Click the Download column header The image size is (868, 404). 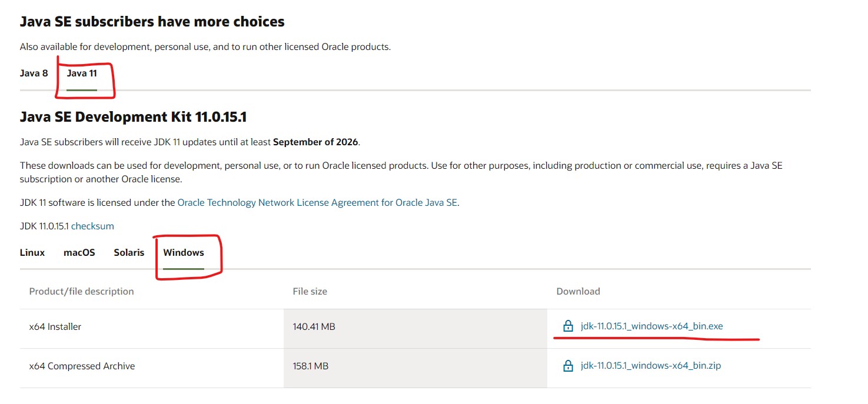pyautogui.click(x=578, y=291)
